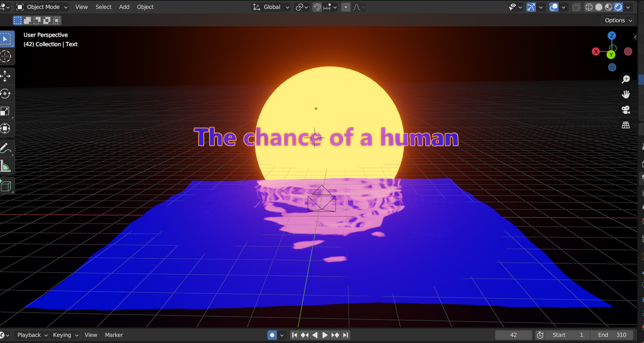Jump to next keyframe

[335, 335]
